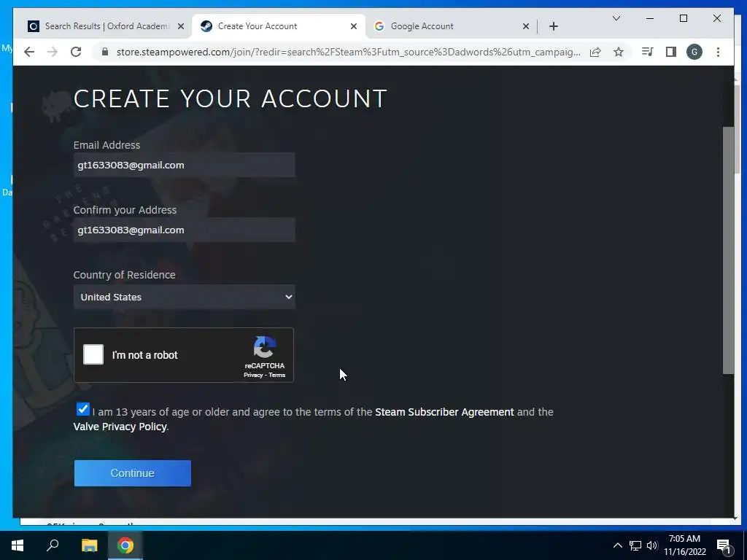Image resolution: width=747 pixels, height=560 pixels.
Task: Show hidden system tray icons
Action: point(617,545)
